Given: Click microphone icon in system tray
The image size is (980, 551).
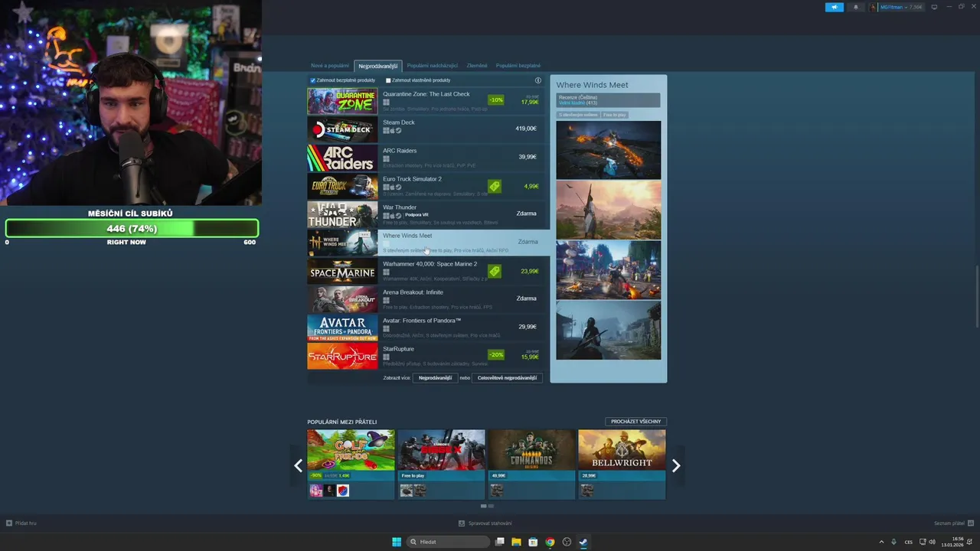Looking at the screenshot, I should tap(893, 542).
